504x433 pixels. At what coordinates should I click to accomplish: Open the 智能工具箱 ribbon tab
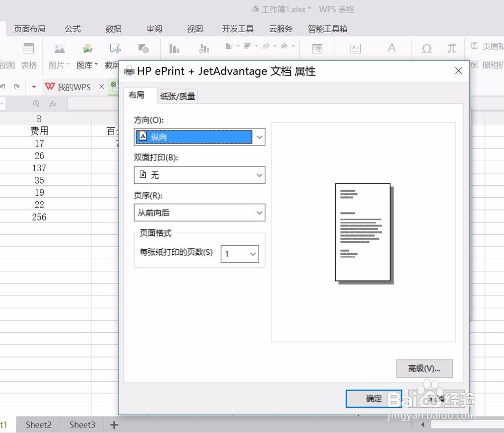[x=328, y=29]
